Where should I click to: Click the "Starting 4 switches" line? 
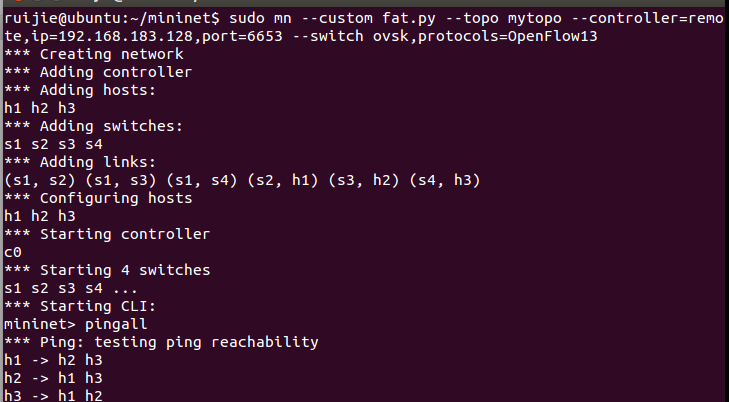pyautogui.click(x=107, y=270)
